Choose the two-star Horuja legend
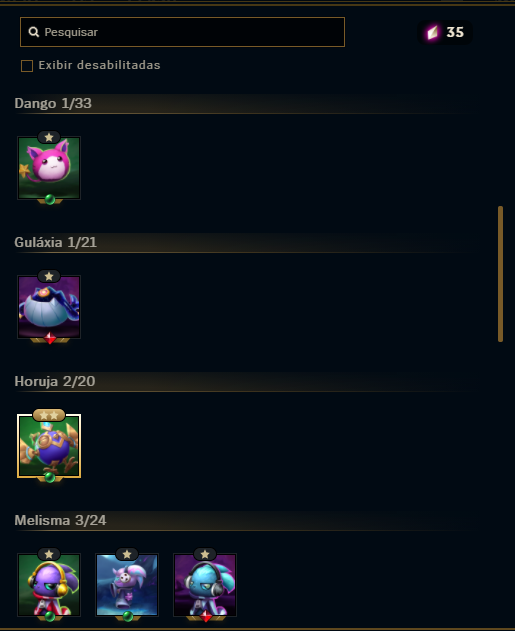 (x=49, y=446)
